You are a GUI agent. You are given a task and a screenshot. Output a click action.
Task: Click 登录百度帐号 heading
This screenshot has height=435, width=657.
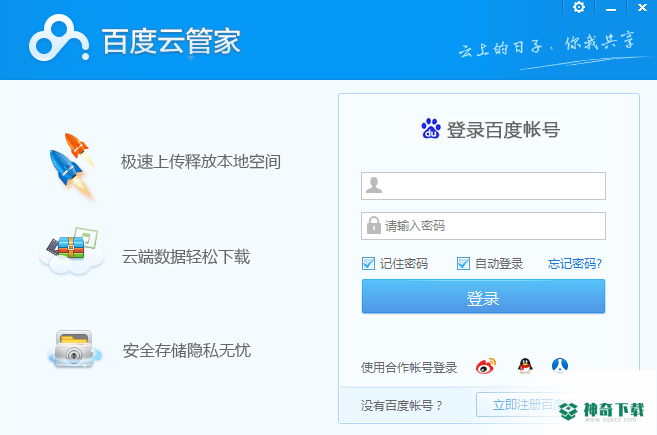click(x=503, y=129)
